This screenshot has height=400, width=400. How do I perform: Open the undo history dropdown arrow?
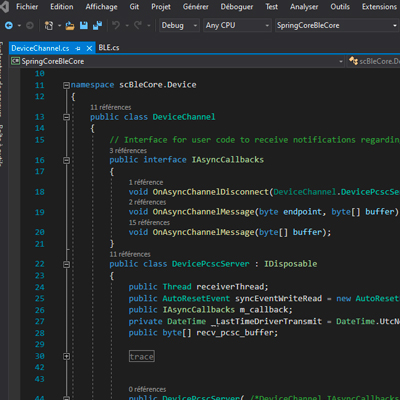pyautogui.click(x=127, y=26)
